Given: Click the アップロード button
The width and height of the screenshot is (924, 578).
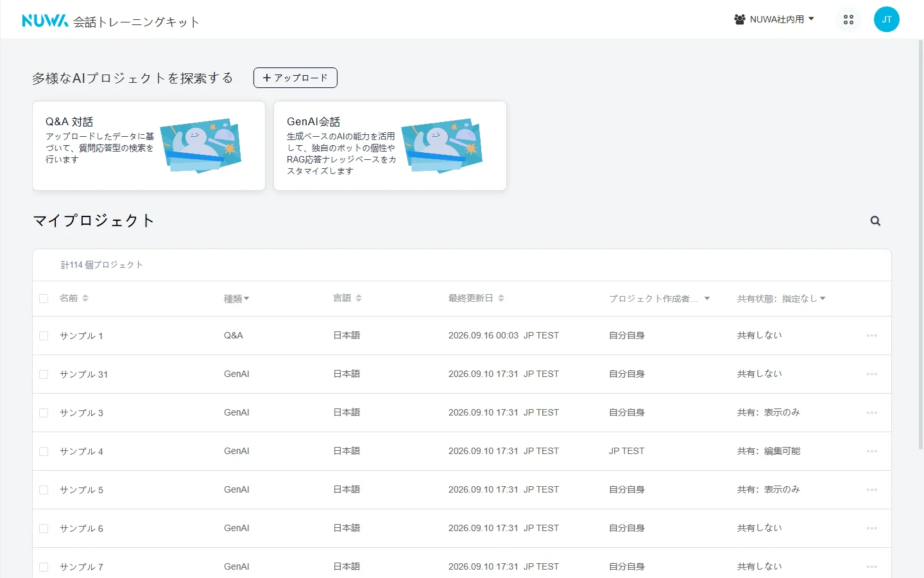Looking at the screenshot, I should (x=295, y=78).
